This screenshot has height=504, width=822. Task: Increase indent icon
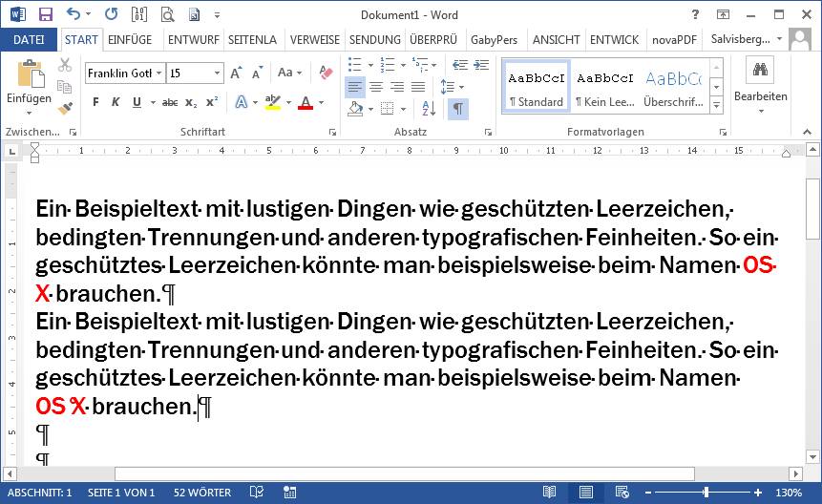click(481, 65)
